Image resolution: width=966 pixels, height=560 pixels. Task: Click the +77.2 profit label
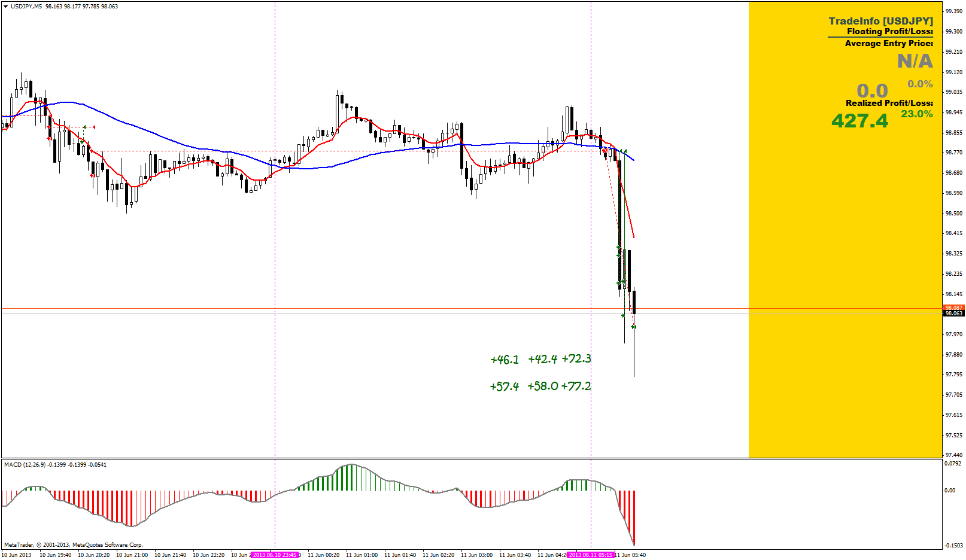click(x=576, y=386)
